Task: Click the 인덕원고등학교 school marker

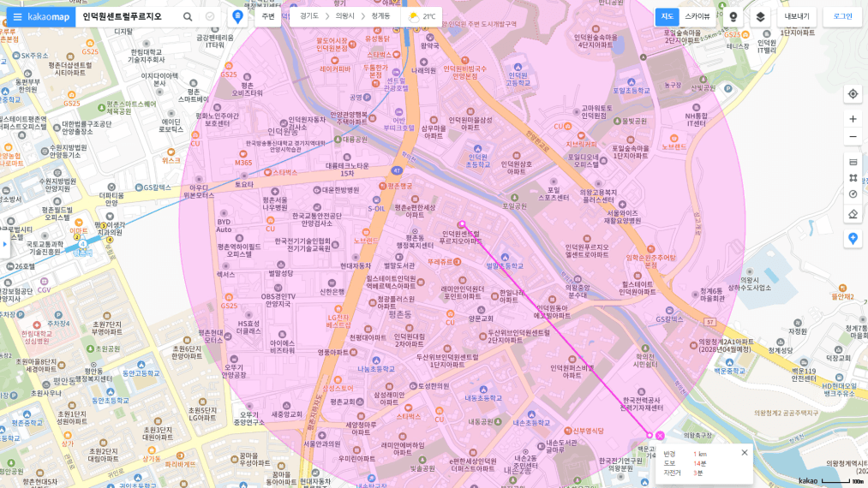Action: [518, 67]
